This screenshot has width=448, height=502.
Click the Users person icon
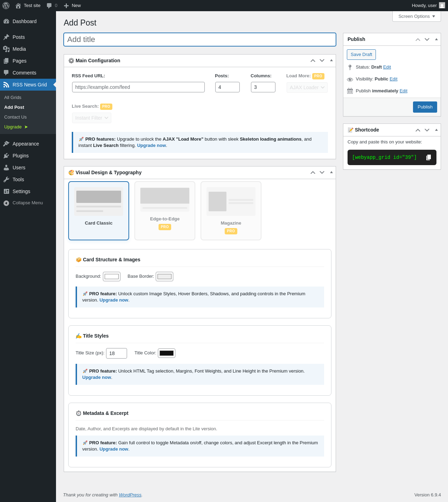tap(6, 168)
